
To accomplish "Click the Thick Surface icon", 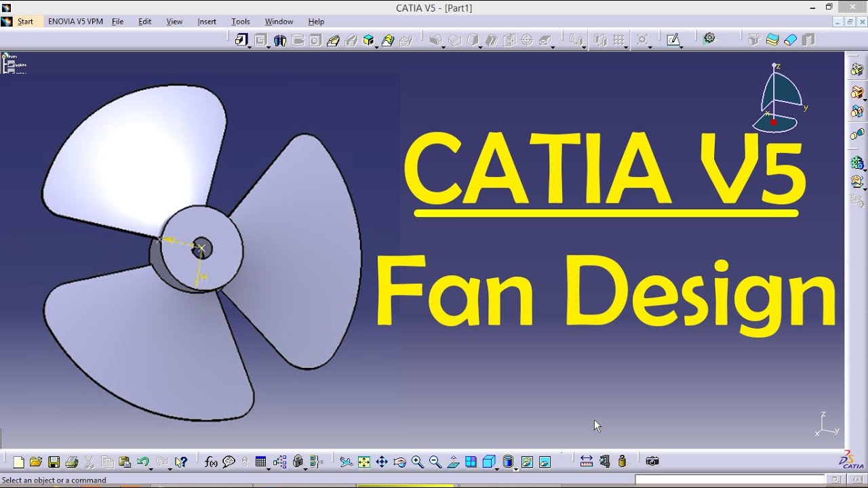I will coord(772,40).
